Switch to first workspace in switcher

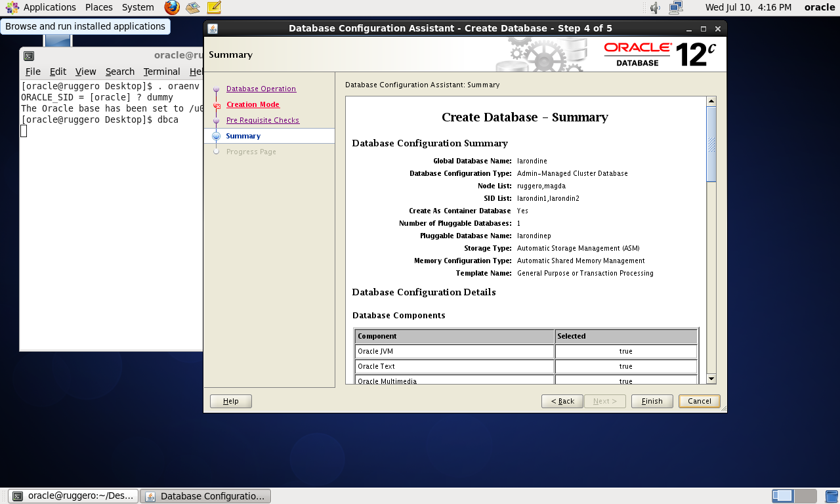(x=783, y=496)
